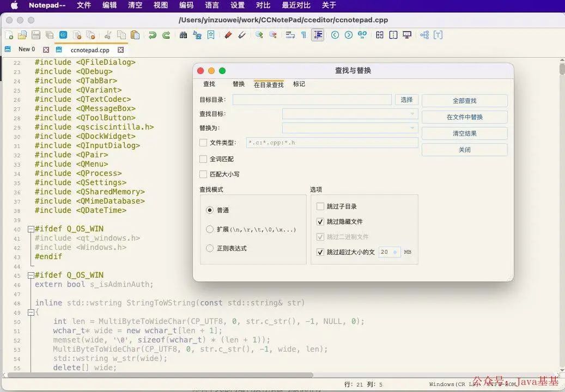Open the 编码 menu

pos(186,5)
